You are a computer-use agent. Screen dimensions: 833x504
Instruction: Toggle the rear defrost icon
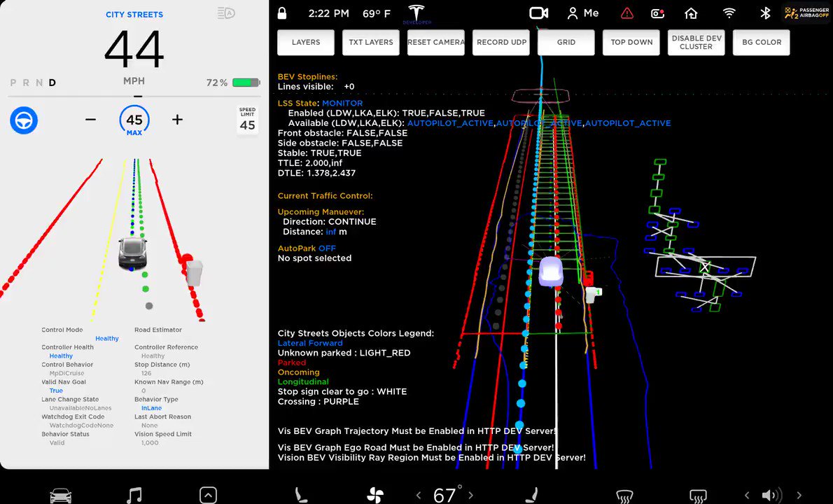coord(698,496)
